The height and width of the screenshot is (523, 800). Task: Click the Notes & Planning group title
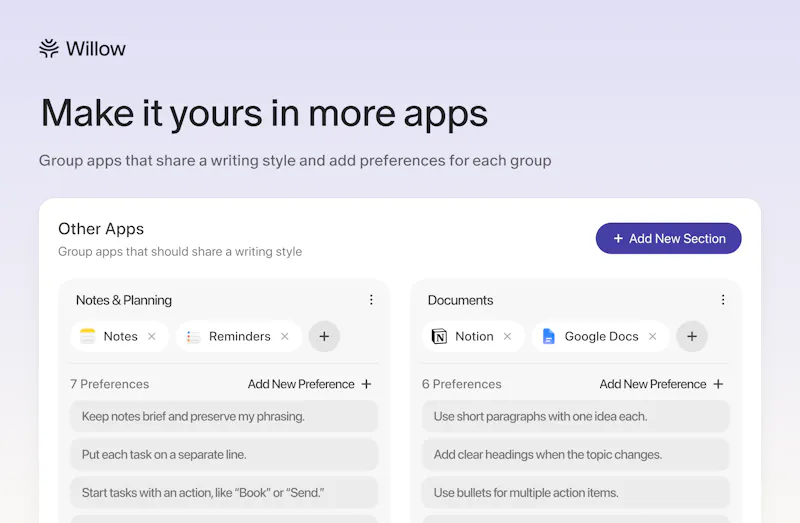[124, 300]
